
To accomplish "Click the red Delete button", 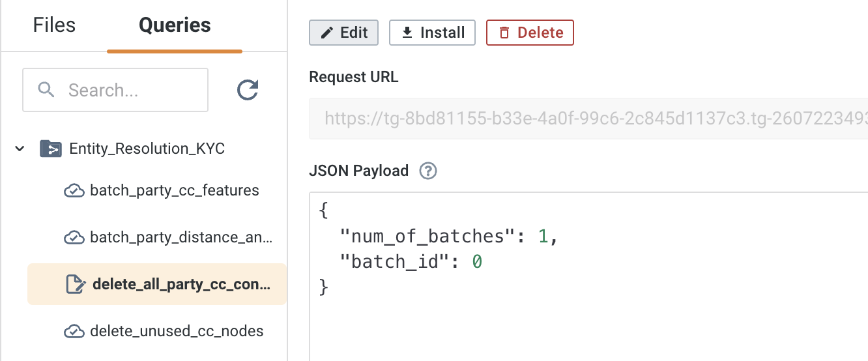I will (x=530, y=33).
